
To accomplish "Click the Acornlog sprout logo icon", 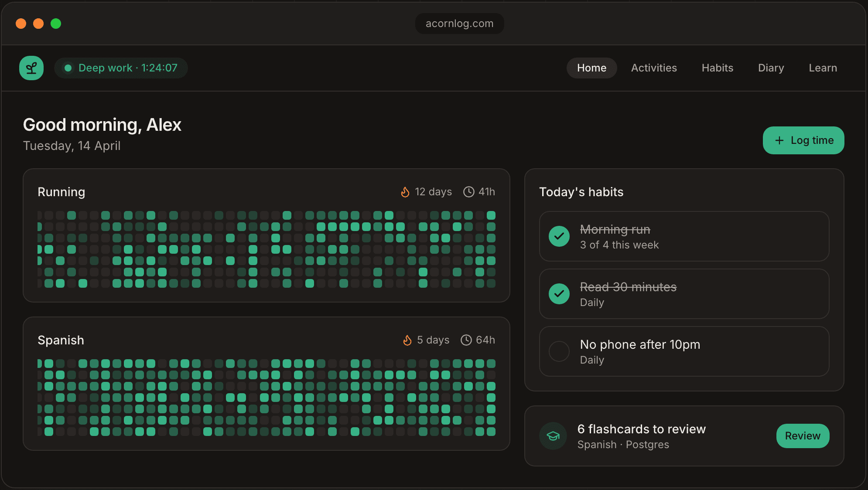I will 31,68.
